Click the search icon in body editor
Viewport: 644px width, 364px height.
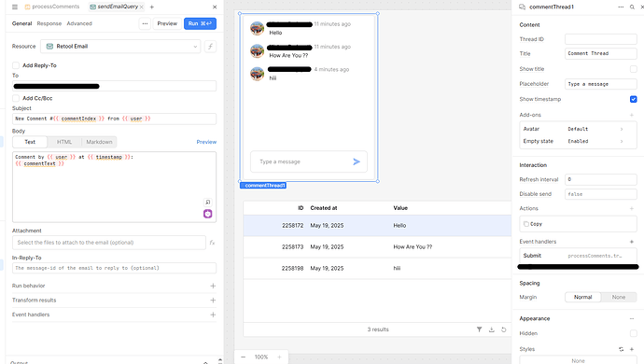[x=208, y=203]
